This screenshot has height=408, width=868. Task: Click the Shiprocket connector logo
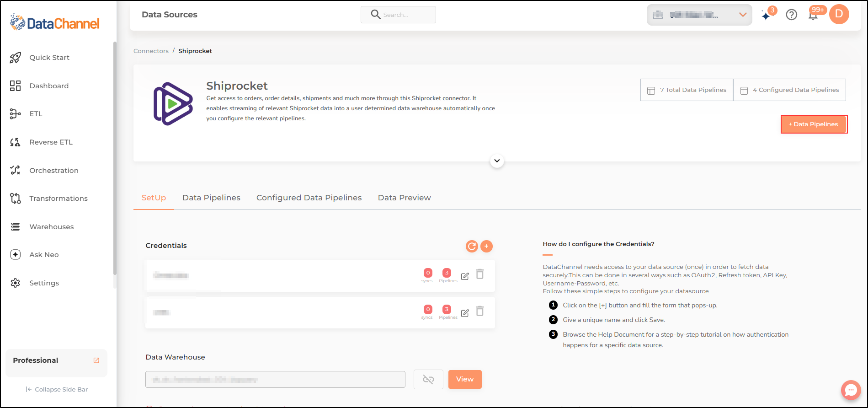click(x=173, y=104)
